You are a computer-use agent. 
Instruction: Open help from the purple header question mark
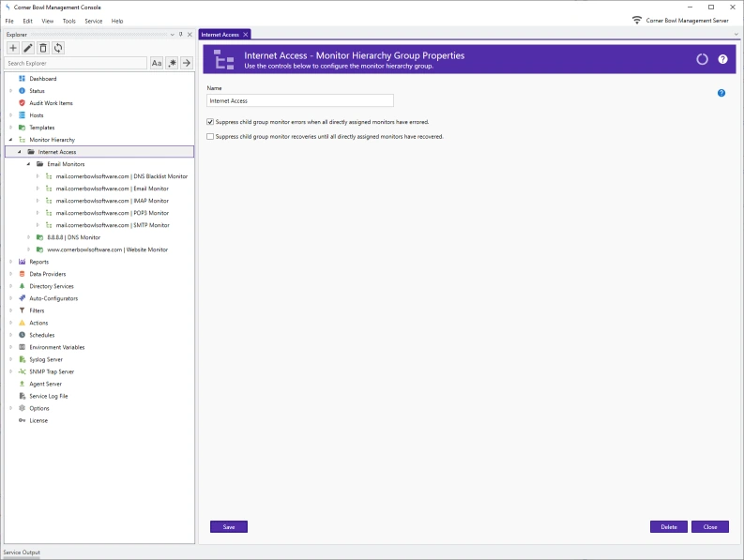click(x=722, y=59)
